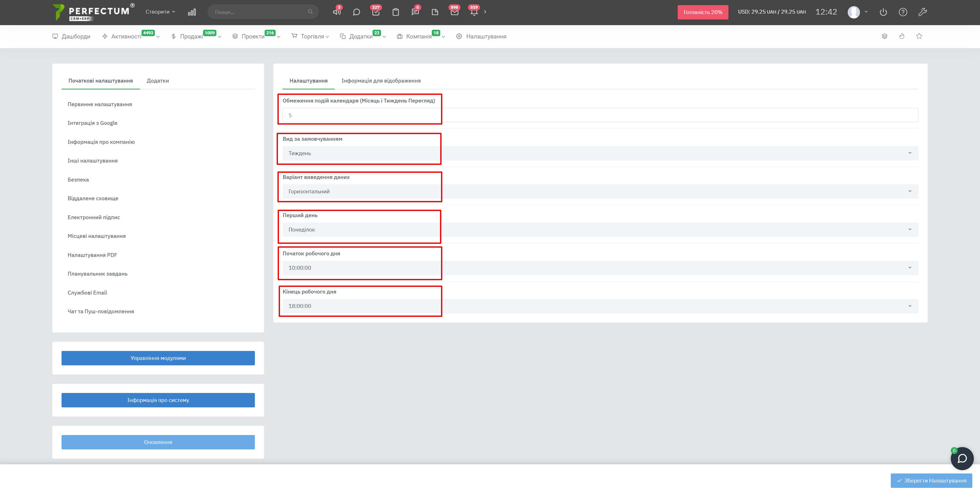Click the wrench setup icon
This screenshot has height=494, width=980.
point(922,12)
